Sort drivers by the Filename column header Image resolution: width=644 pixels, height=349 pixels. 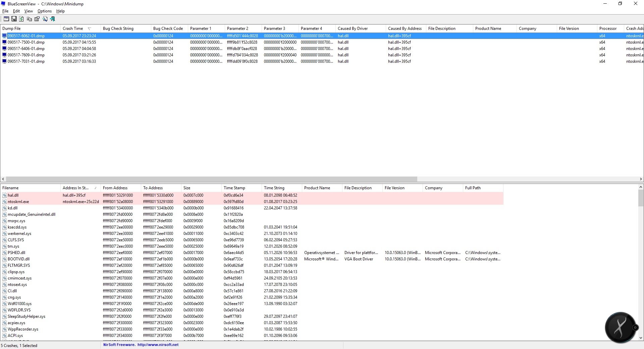click(30, 188)
